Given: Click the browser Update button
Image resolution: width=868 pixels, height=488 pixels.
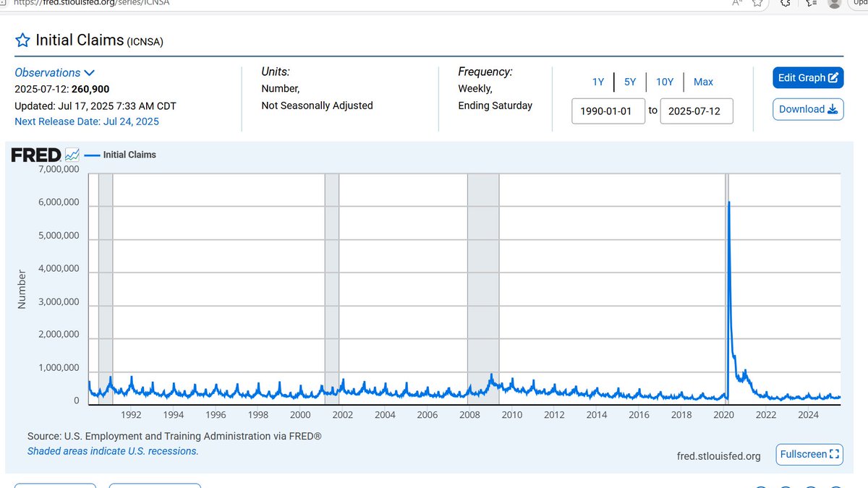Looking at the screenshot, I should pyautogui.click(x=859, y=3).
